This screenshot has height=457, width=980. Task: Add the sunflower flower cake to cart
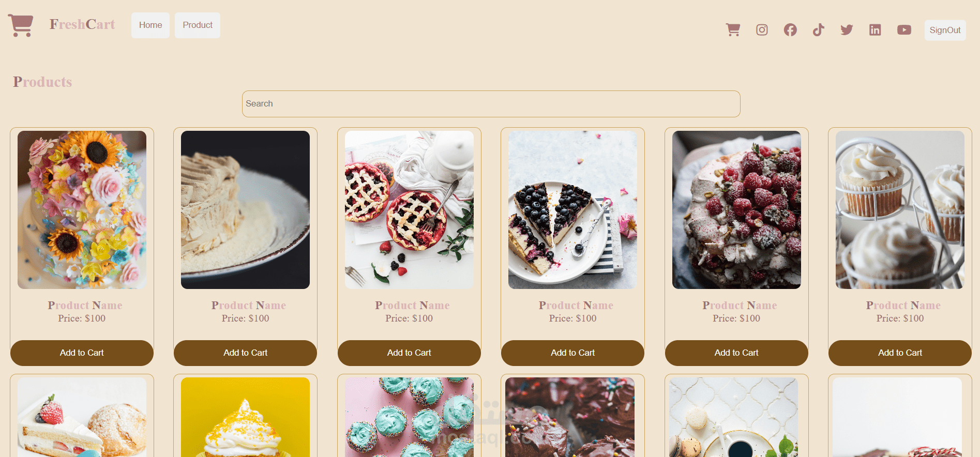coord(82,353)
